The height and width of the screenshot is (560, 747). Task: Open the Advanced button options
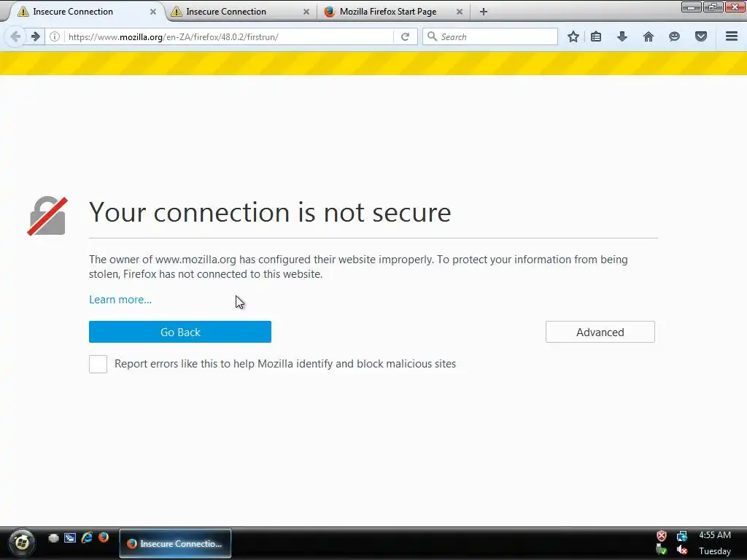click(600, 332)
